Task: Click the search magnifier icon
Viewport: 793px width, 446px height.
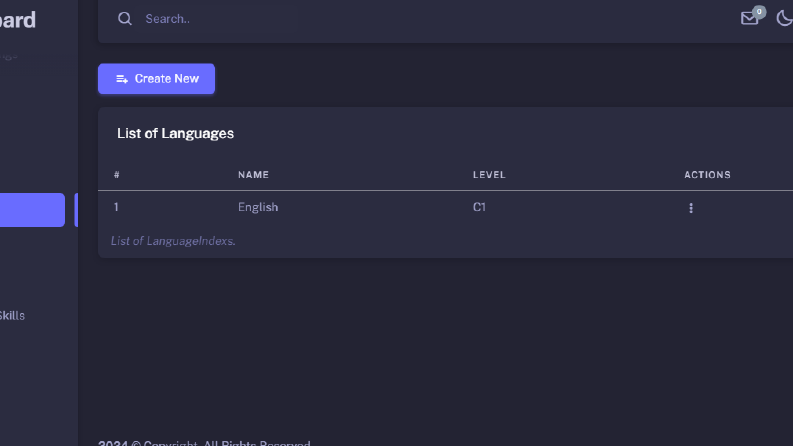Action: [x=125, y=19]
